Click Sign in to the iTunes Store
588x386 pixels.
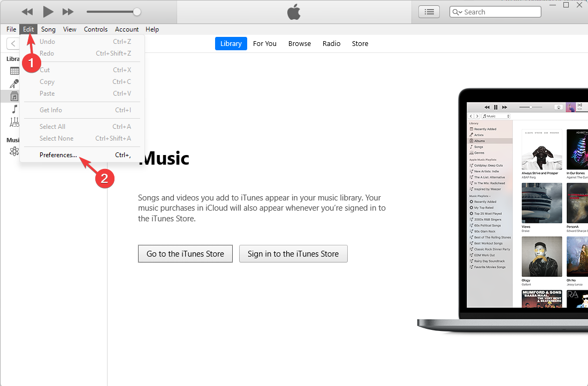(293, 253)
